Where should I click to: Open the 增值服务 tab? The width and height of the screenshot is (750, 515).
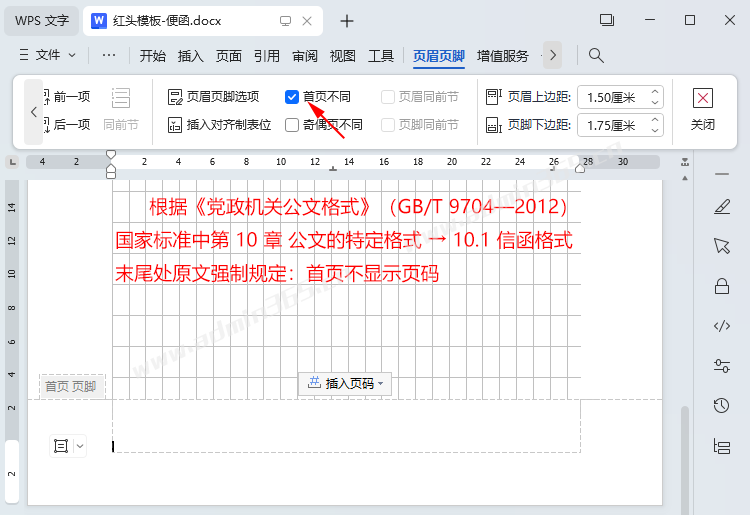coord(503,56)
